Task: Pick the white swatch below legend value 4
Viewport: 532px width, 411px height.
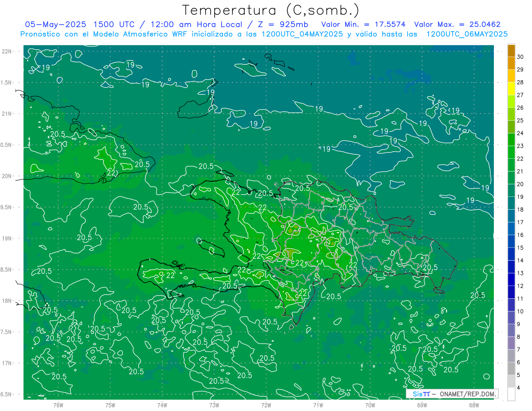Action: [511, 394]
